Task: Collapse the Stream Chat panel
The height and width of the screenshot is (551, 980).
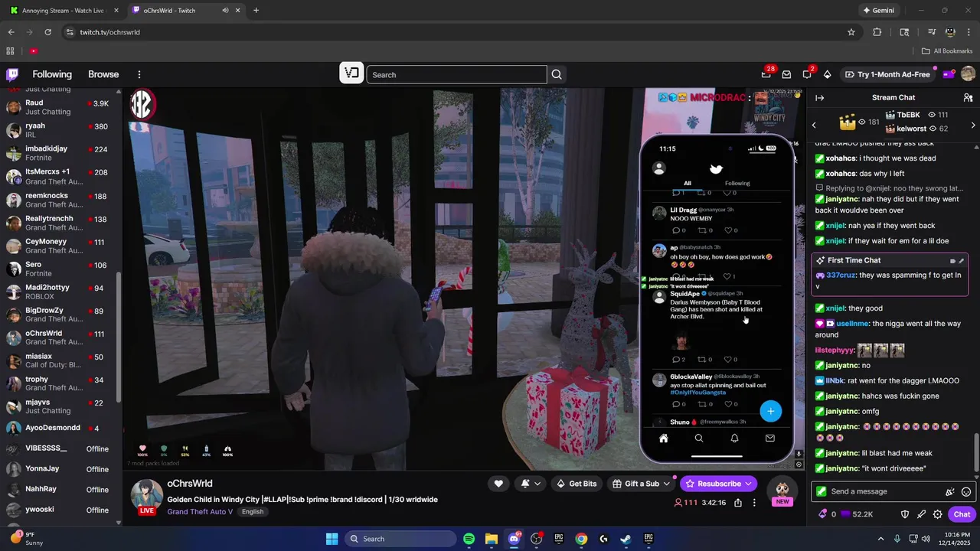Action: (819, 97)
